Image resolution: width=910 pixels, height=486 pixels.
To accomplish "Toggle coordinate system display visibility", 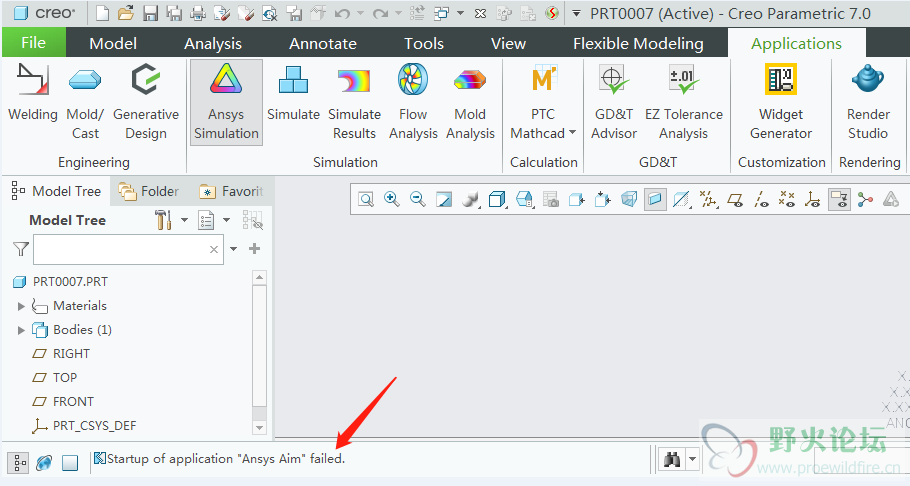I will click(x=812, y=200).
